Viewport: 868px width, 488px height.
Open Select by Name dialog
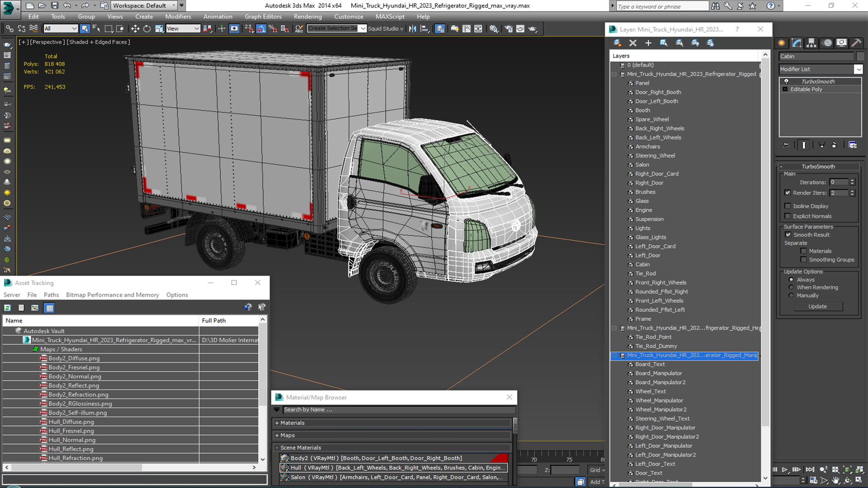[96, 28]
